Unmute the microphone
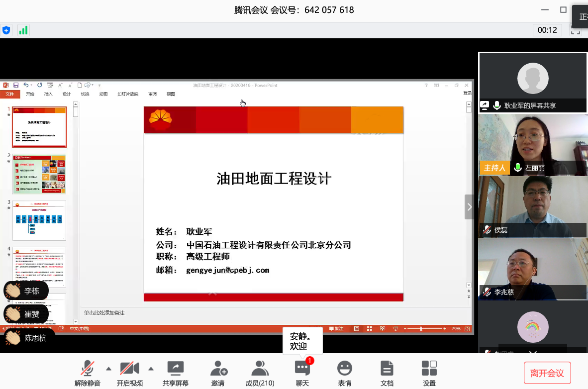Screen dimensions: 588x389 (x=88, y=369)
